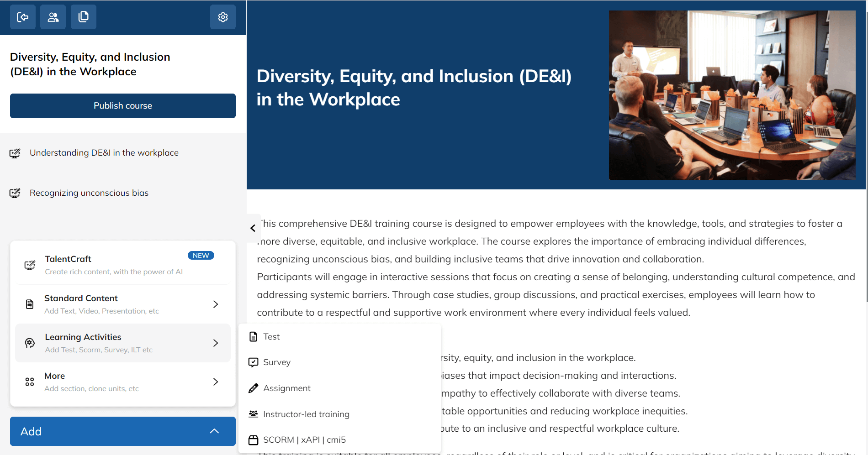Click the Standard Content document icon

[30, 304]
